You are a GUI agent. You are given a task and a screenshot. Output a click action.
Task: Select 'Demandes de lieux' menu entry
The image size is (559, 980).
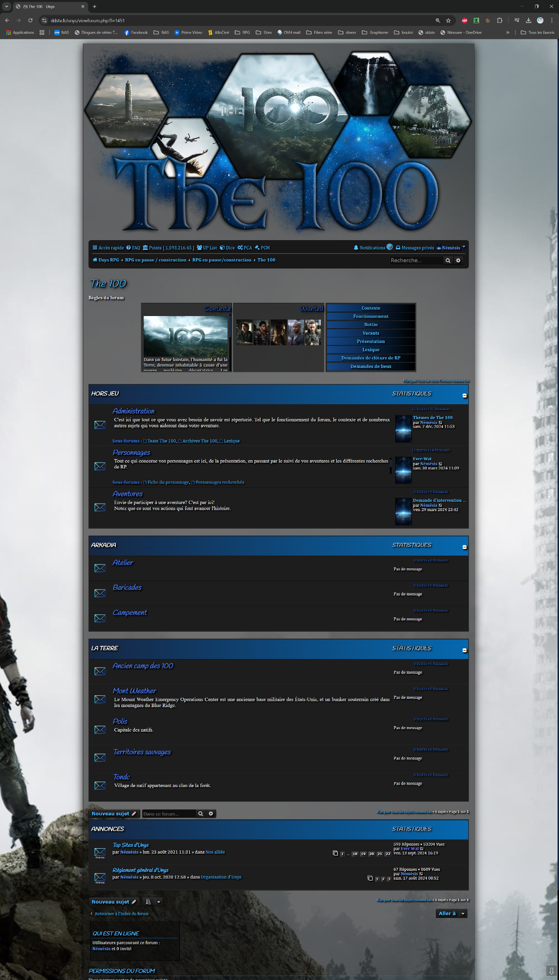pos(371,367)
